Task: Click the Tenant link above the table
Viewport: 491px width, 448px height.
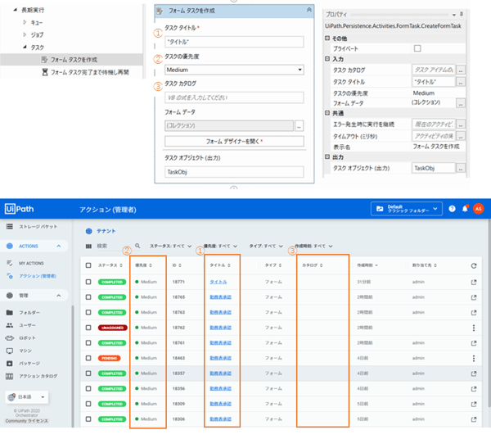Action: tap(106, 231)
